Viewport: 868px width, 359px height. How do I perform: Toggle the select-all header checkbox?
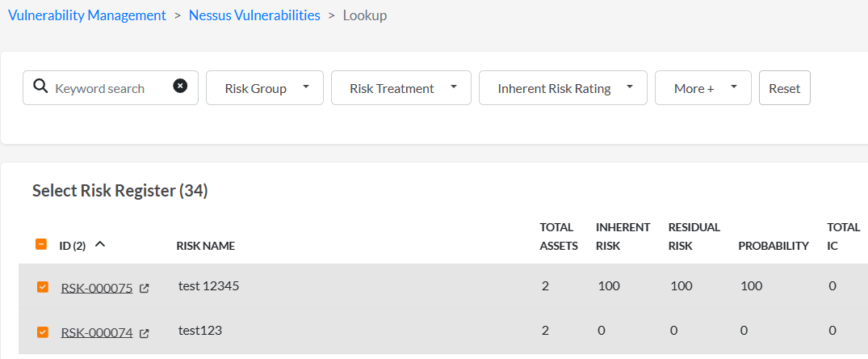[x=41, y=243]
